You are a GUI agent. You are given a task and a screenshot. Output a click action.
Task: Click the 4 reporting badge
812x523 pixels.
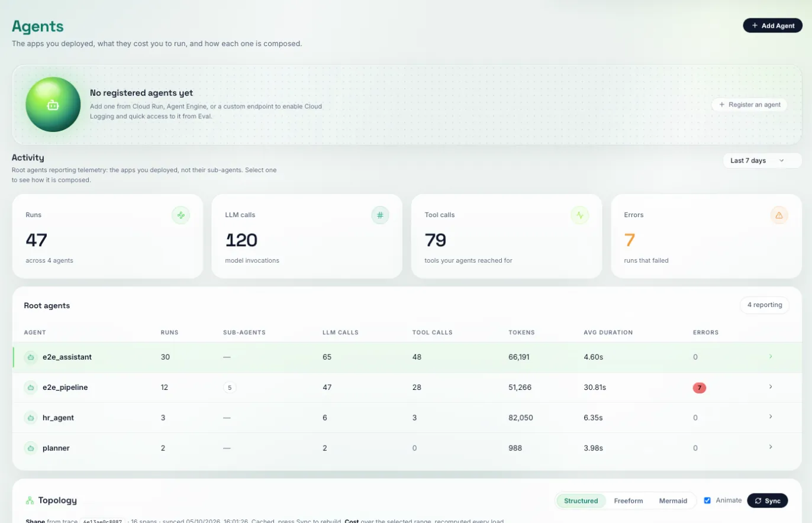click(x=765, y=305)
